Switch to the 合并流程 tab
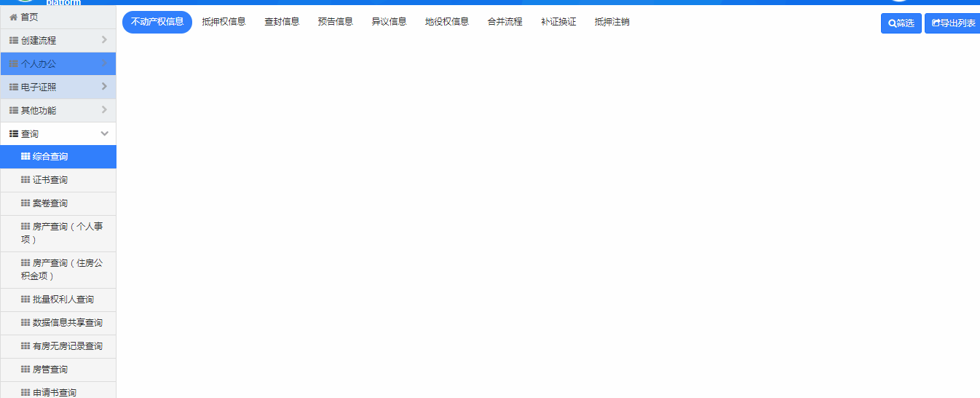 click(505, 22)
